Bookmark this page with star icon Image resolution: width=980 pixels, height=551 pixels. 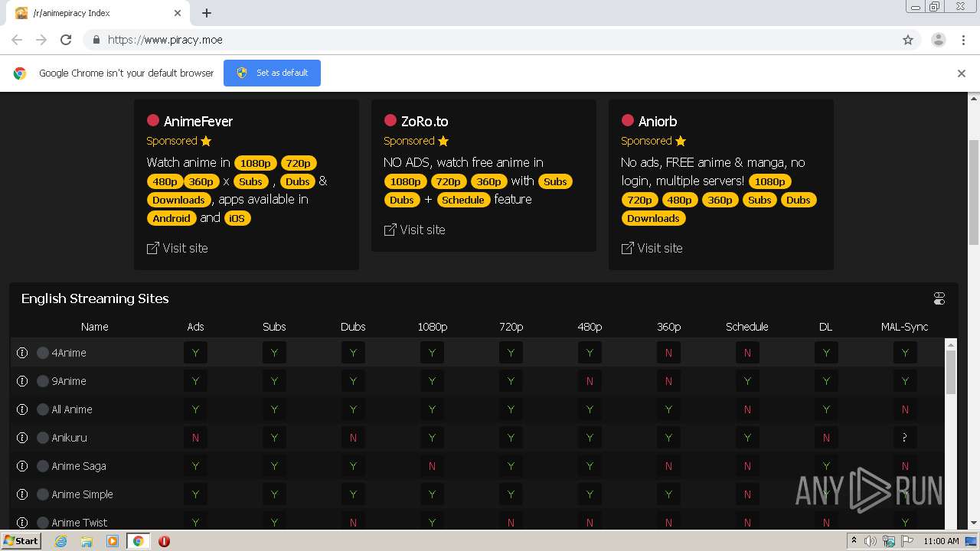tap(908, 40)
